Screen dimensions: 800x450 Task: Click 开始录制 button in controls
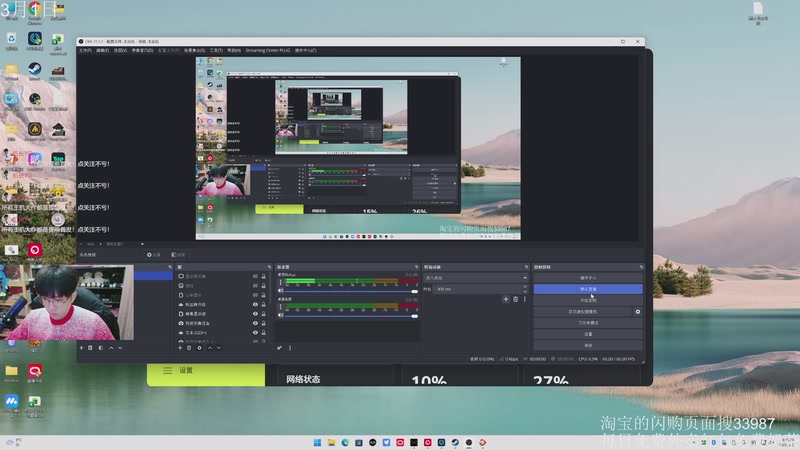[x=588, y=301]
